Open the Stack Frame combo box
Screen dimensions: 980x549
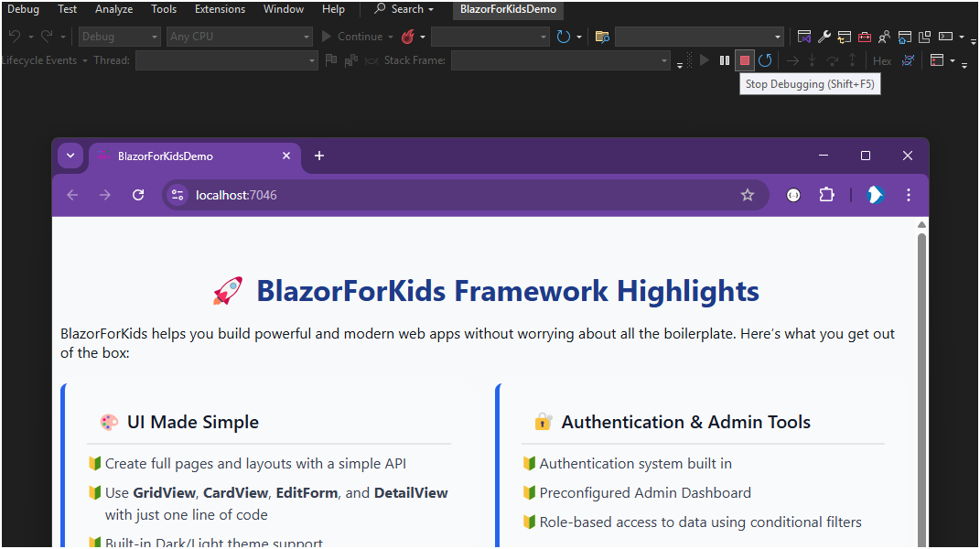561,60
